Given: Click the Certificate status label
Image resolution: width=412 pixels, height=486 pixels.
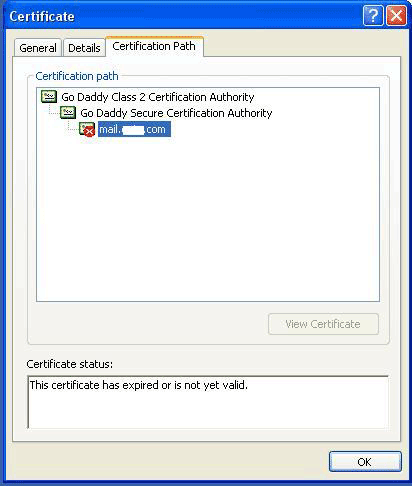Looking at the screenshot, I should [x=70, y=364].
